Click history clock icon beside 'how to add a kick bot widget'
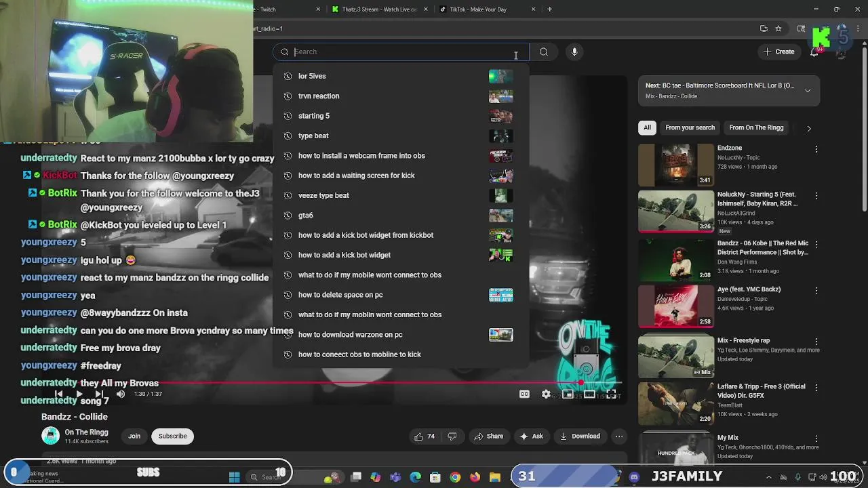This screenshot has width=868, height=488. coord(288,255)
